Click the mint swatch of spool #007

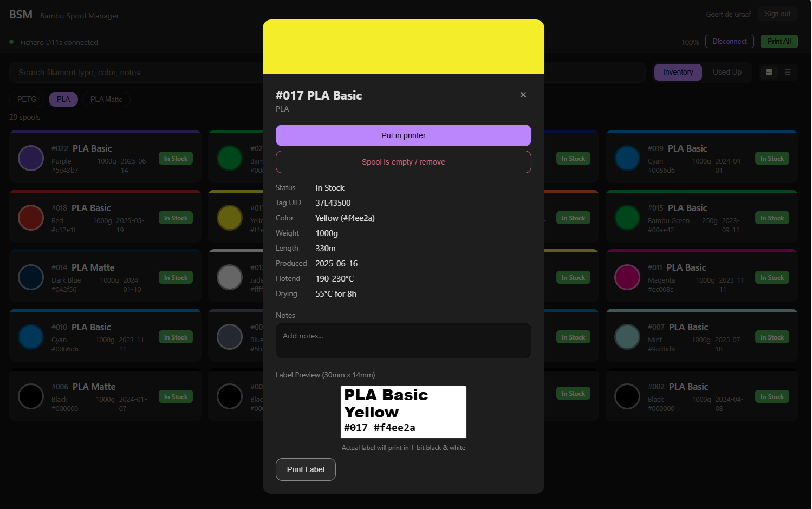coord(627,337)
